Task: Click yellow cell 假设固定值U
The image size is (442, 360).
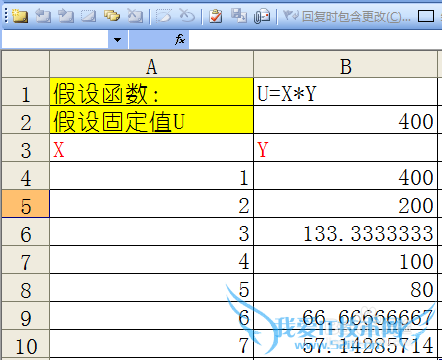Action: (x=152, y=120)
